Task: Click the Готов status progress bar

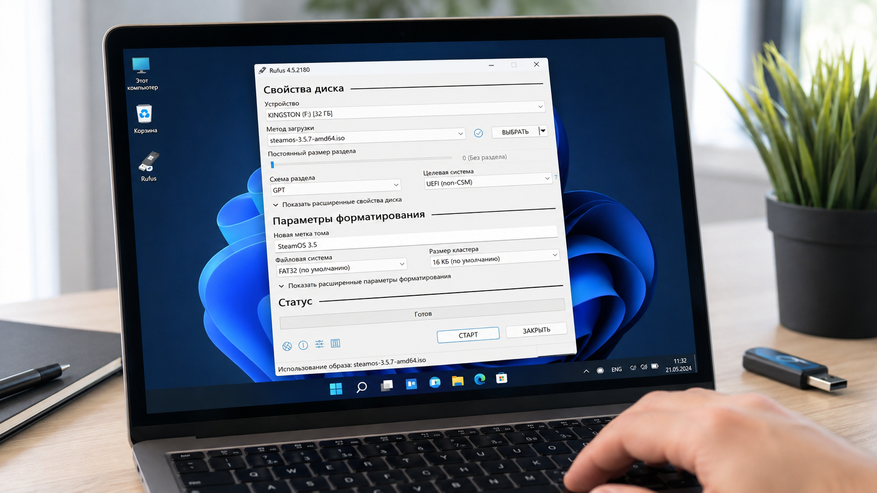Action: pos(422,315)
